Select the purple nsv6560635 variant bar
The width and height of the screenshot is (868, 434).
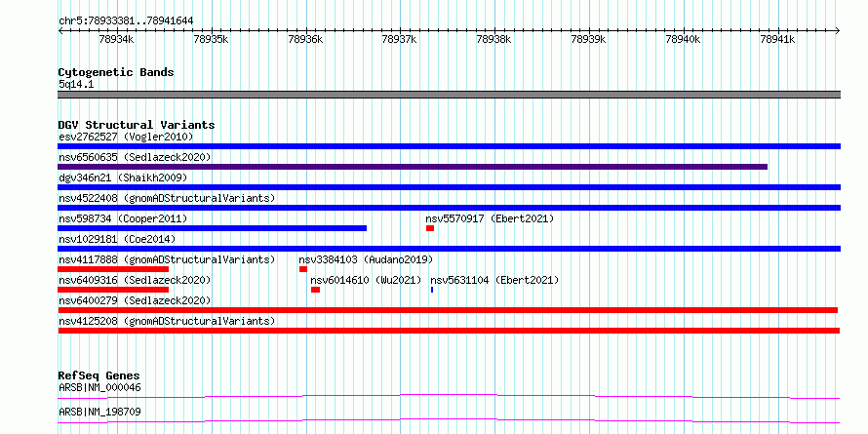[x=413, y=167]
